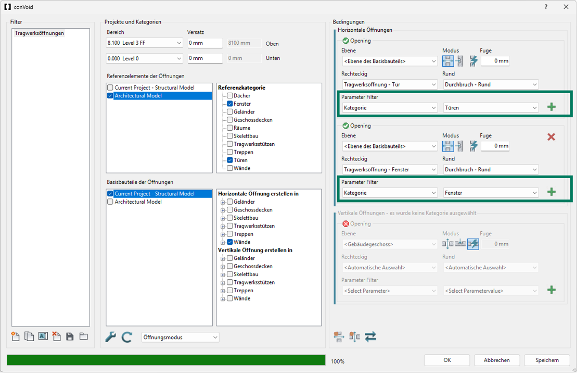Uncheck Wände under Horizontale Öffnung erstellen in
This screenshot has width=588, height=375.
(x=230, y=242)
